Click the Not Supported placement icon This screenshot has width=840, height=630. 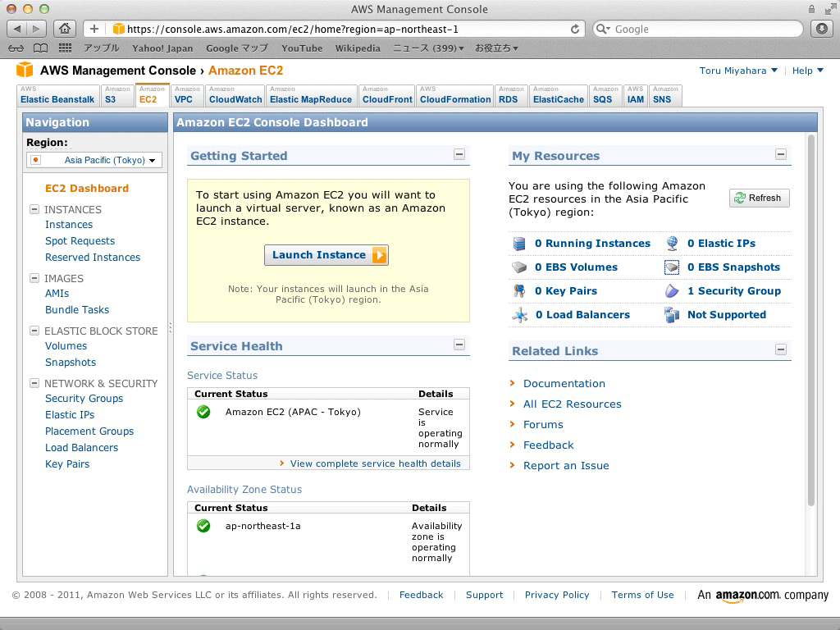coord(672,315)
